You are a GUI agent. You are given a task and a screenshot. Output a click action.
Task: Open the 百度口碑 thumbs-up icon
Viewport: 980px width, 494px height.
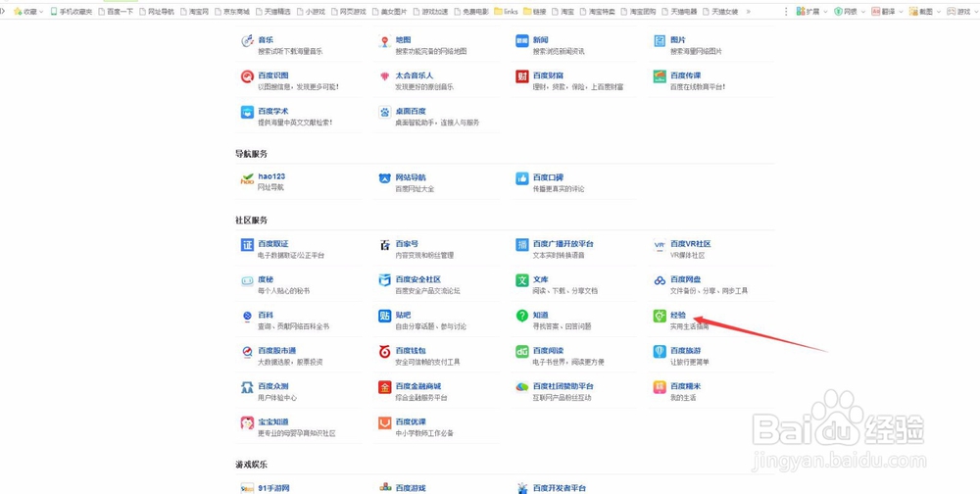[x=522, y=179]
